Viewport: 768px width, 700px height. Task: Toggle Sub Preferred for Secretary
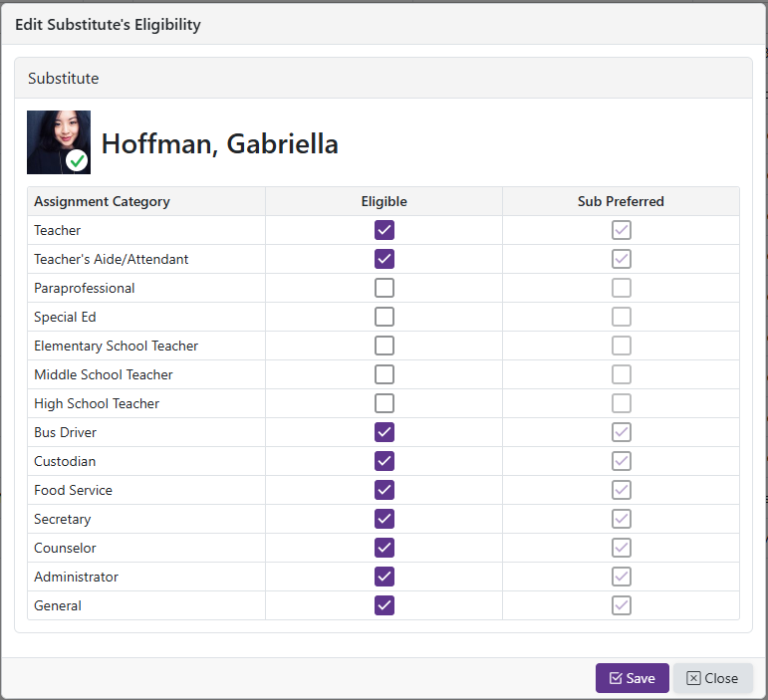[621, 519]
